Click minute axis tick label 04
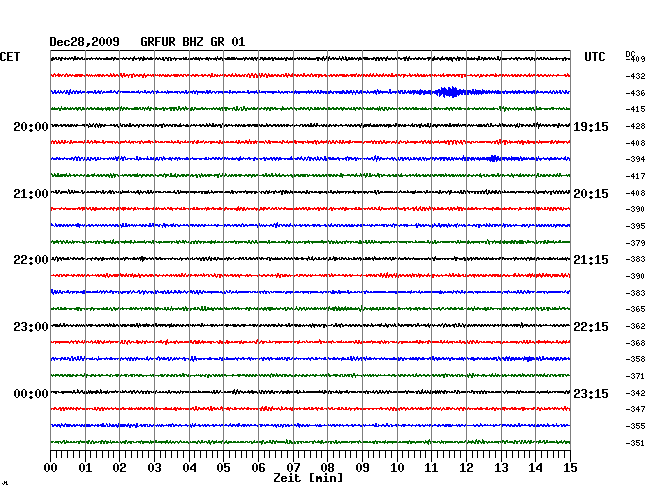Viewport: 650px width, 494px height. pos(189,468)
